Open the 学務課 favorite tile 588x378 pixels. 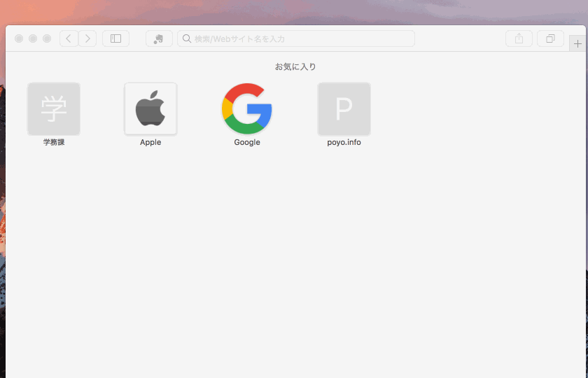54,109
